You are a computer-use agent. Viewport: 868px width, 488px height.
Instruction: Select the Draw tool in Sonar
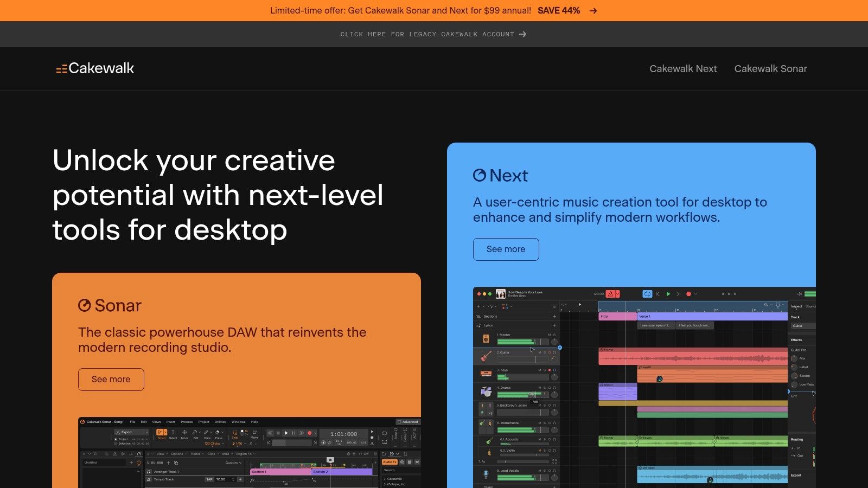(x=207, y=434)
